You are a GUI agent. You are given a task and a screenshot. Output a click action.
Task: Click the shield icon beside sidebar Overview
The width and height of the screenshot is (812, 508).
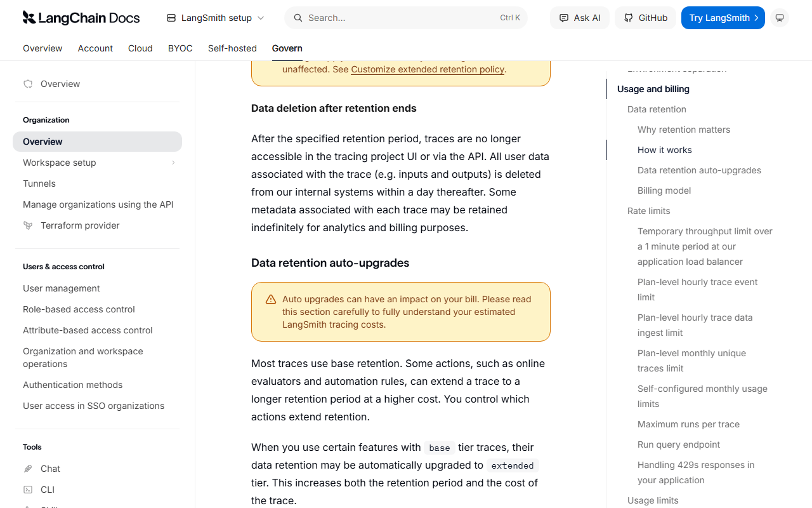pyautogui.click(x=28, y=84)
